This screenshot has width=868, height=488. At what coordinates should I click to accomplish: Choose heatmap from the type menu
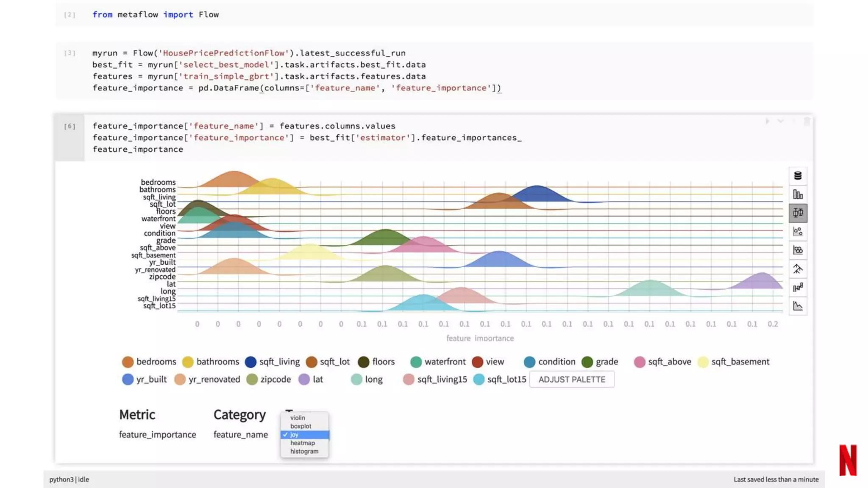click(x=302, y=443)
